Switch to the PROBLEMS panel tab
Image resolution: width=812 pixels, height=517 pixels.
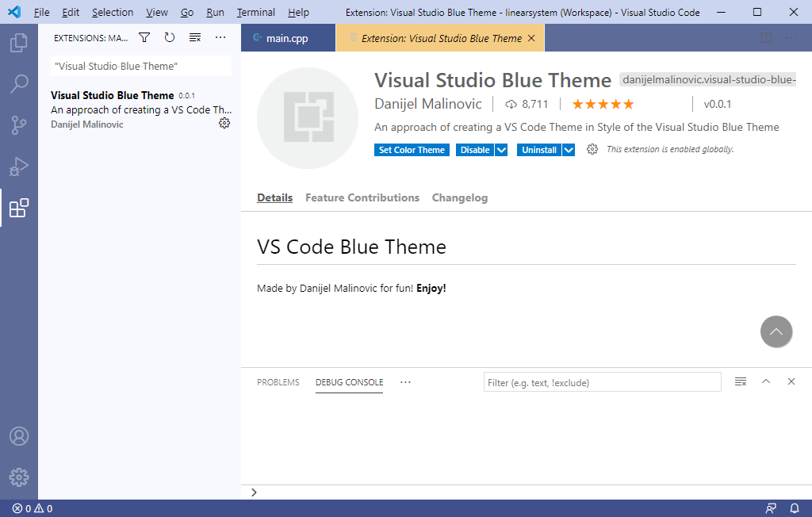pos(278,382)
